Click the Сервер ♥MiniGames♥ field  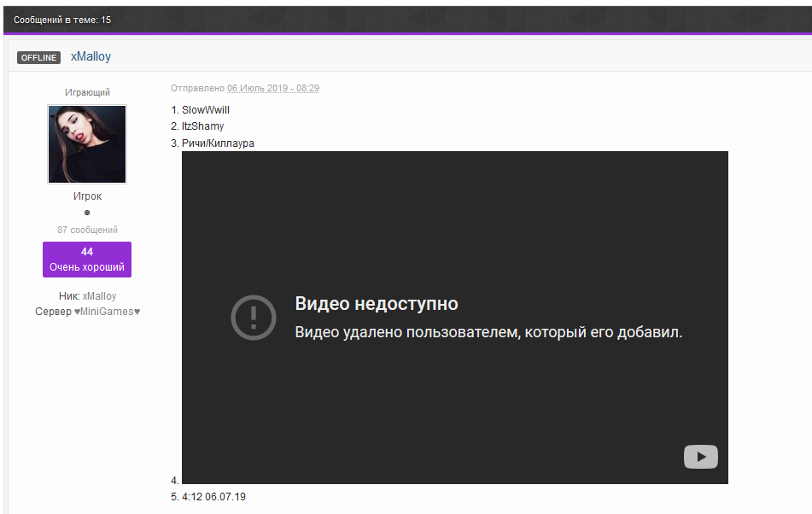[x=87, y=312]
